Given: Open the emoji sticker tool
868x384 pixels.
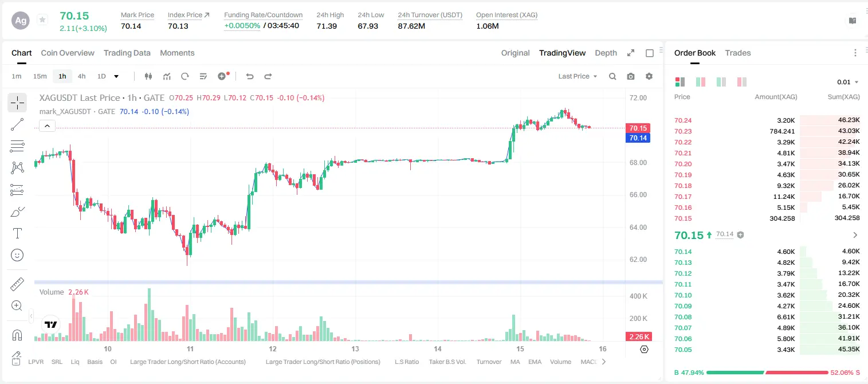Looking at the screenshot, I should [x=17, y=255].
